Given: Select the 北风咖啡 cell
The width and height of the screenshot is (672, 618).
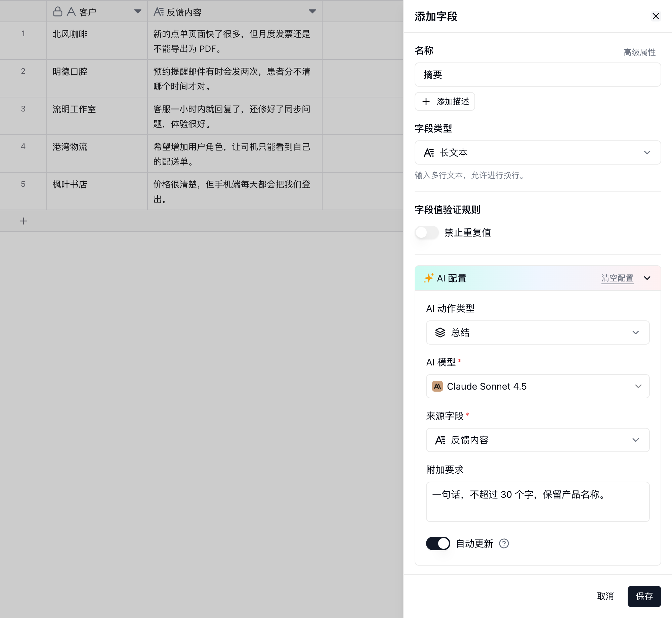Looking at the screenshot, I should tap(97, 41).
